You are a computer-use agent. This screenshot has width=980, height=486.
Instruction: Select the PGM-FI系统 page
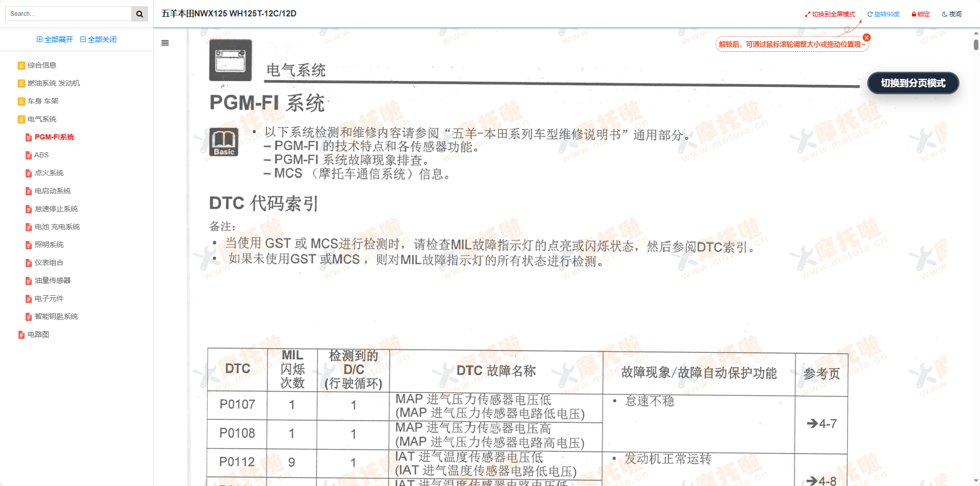(x=54, y=137)
